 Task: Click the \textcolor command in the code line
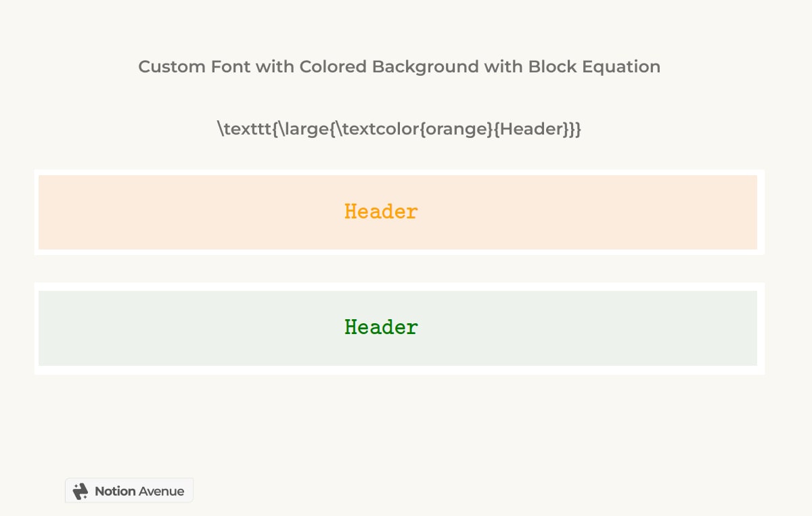(x=375, y=128)
